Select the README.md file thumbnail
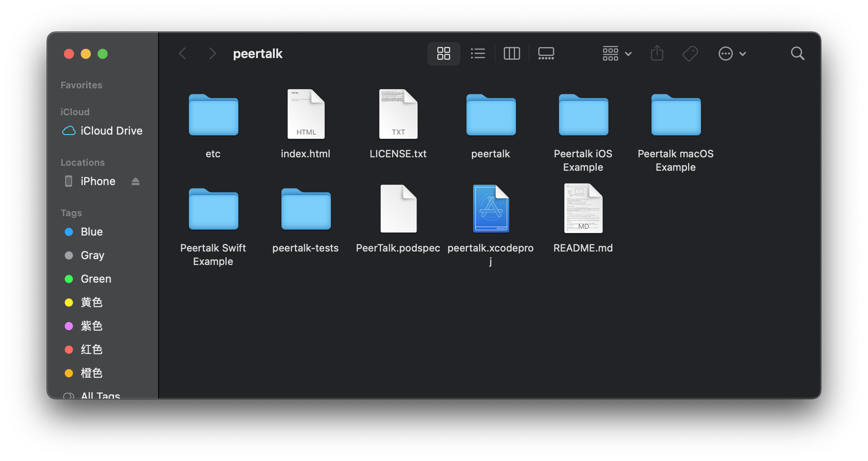The width and height of the screenshot is (868, 461). [583, 208]
